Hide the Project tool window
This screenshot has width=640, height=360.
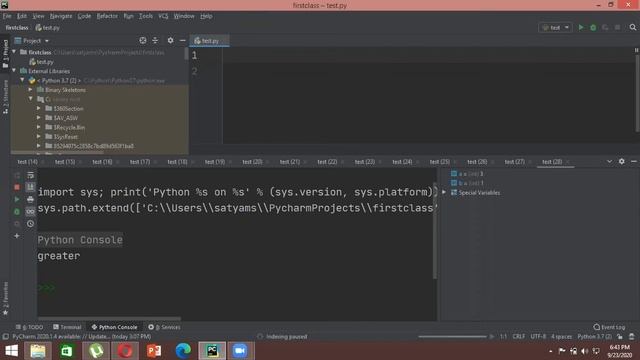coord(182,40)
